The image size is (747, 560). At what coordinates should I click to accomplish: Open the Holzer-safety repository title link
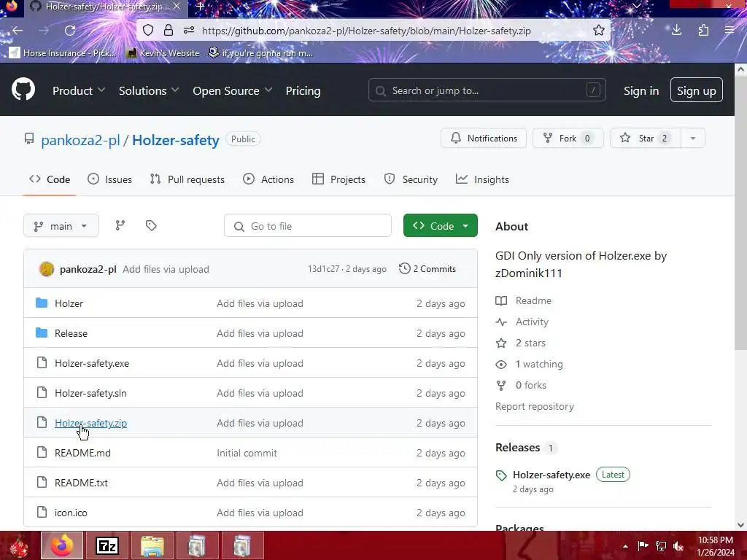(175, 140)
